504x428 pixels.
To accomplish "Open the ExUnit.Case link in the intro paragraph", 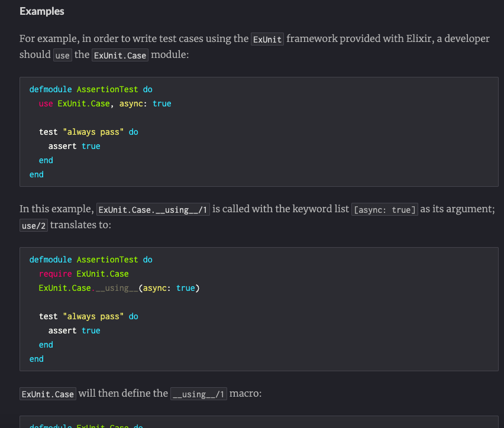I will click(120, 55).
